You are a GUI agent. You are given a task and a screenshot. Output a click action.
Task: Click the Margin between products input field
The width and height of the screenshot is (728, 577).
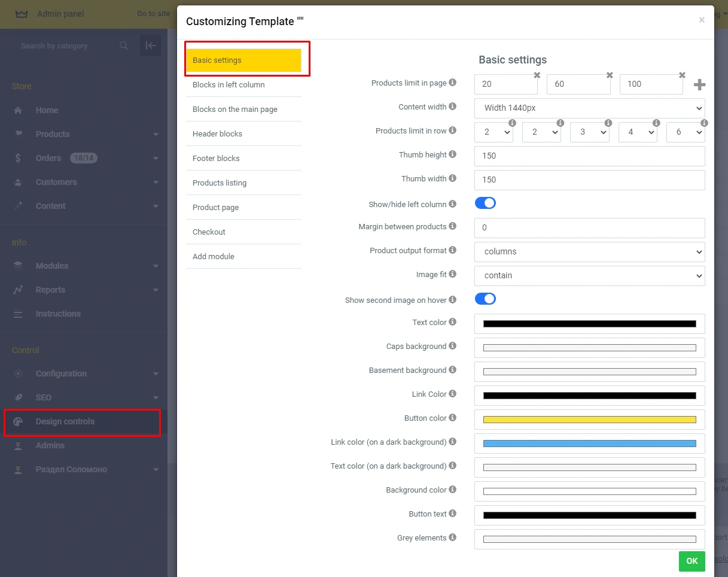(589, 228)
